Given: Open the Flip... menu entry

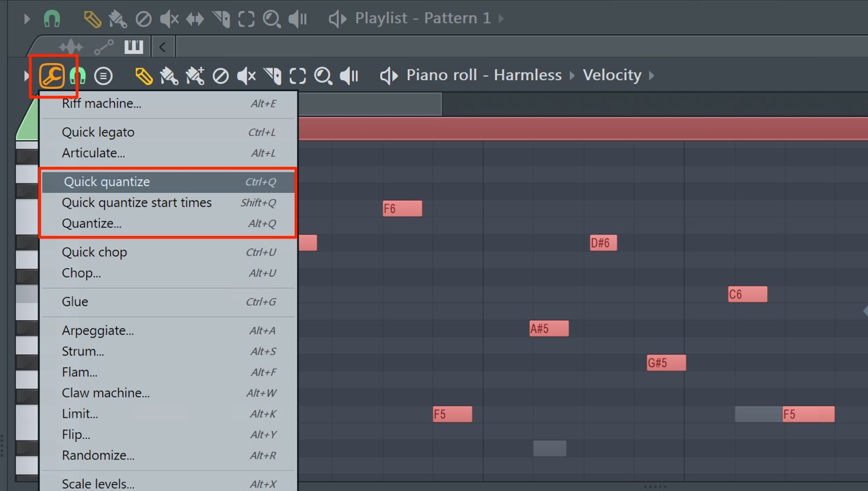Looking at the screenshot, I should pos(169,435).
